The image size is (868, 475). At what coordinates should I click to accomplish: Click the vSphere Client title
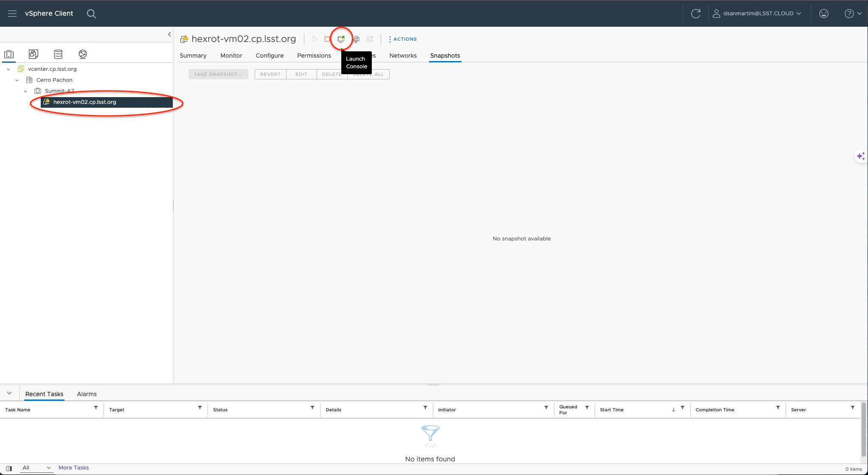[49, 14]
